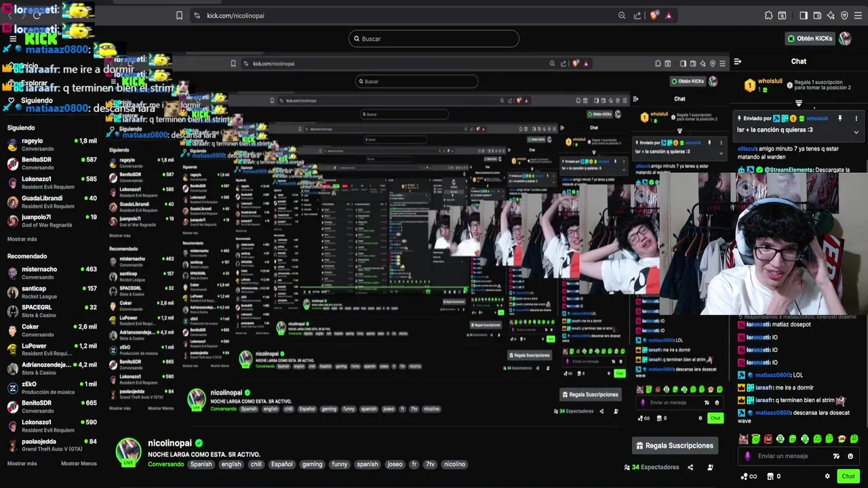Select the gaming tag

point(312,464)
